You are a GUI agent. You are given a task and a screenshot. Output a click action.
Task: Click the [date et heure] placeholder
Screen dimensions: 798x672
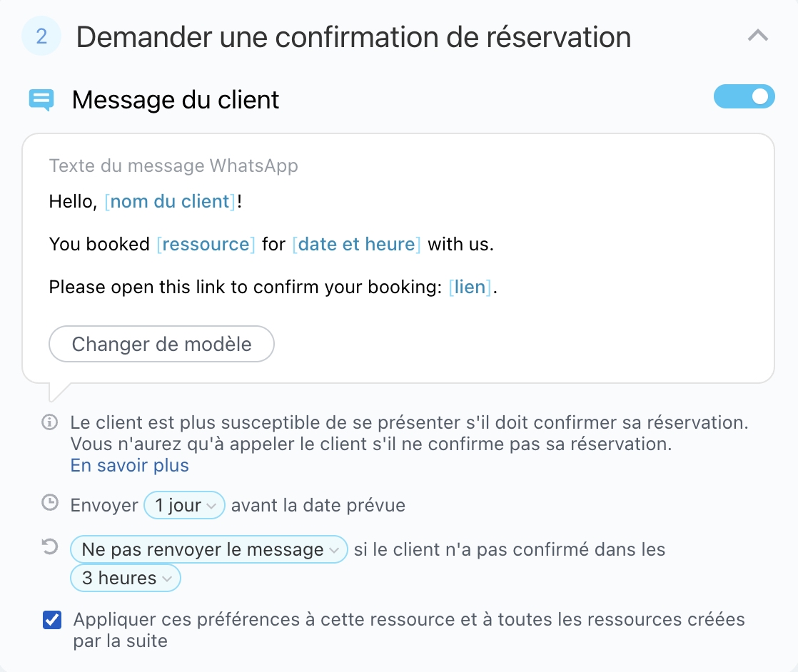coord(356,245)
